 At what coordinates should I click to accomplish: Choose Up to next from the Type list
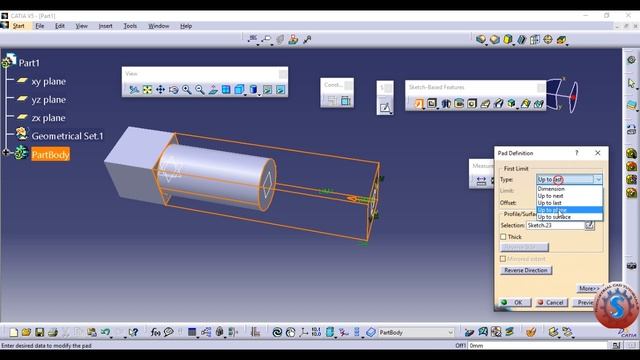[x=569, y=196]
